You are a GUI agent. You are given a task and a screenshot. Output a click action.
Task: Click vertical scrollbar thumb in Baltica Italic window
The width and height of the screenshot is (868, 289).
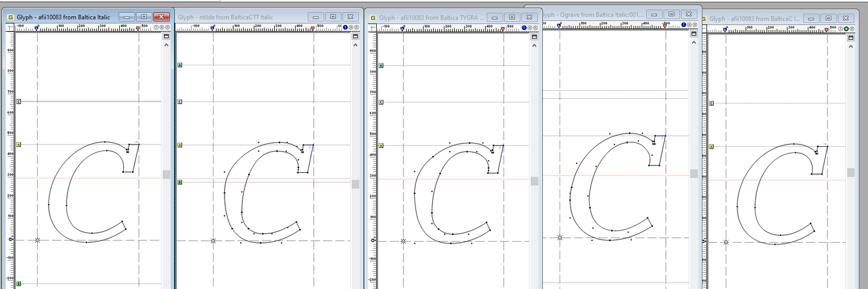(x=167, y=175)
